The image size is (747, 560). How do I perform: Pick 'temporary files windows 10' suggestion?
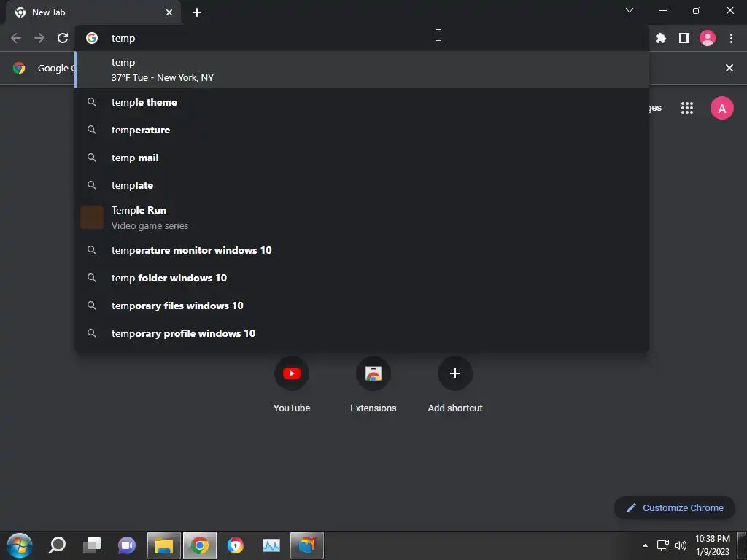[362, 306]
